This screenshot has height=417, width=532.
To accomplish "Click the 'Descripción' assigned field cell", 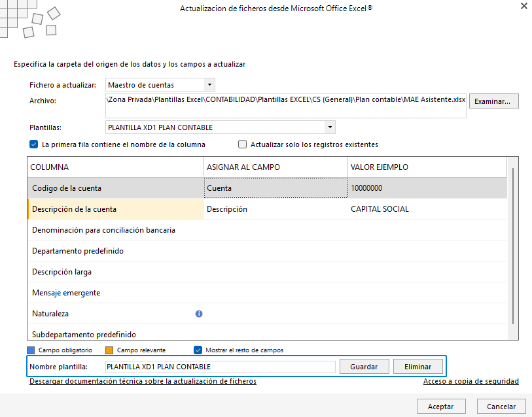I will [x=276, y=209].
